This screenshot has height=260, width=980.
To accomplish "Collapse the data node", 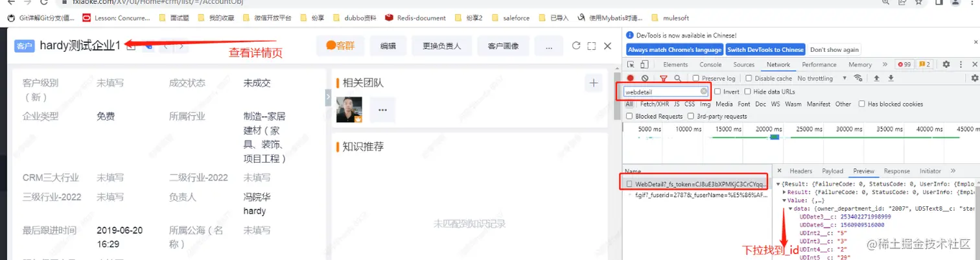I will point(791,208).
